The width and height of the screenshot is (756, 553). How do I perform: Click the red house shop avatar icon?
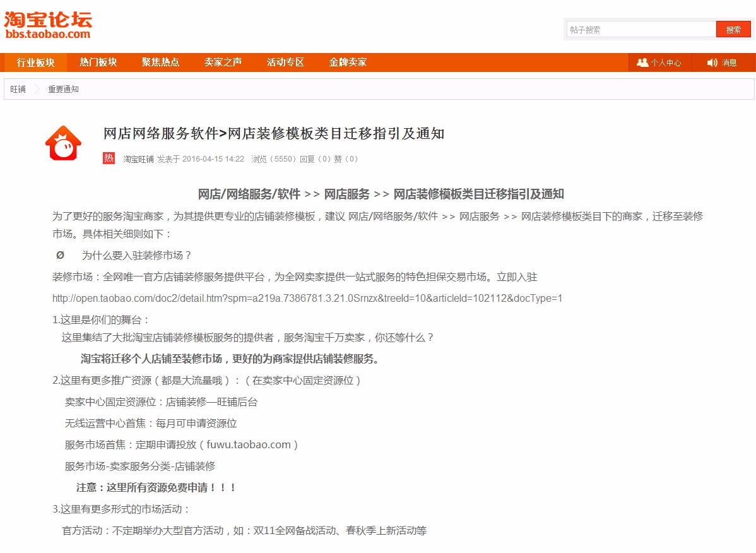pyautogui.click(x=63, y=144)
